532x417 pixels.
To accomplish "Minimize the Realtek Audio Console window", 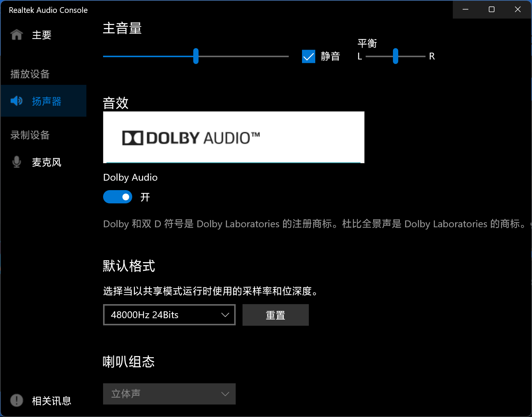I will [466, 9].
